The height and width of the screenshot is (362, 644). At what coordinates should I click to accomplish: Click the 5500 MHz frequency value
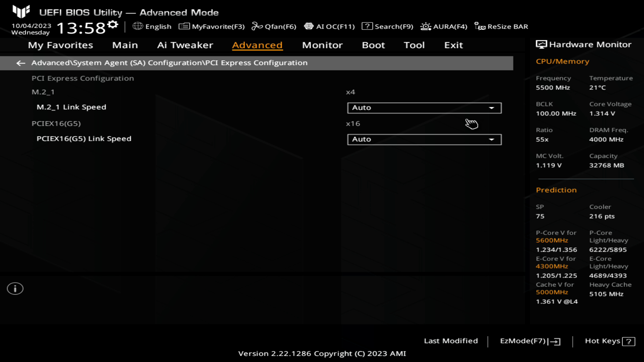[x=553, y=87]
